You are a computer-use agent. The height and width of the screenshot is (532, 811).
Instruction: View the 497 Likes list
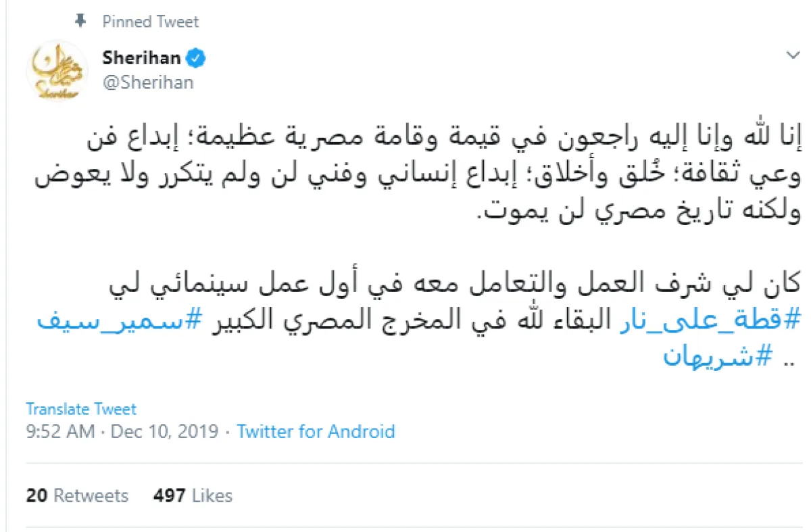coord(193,495)
